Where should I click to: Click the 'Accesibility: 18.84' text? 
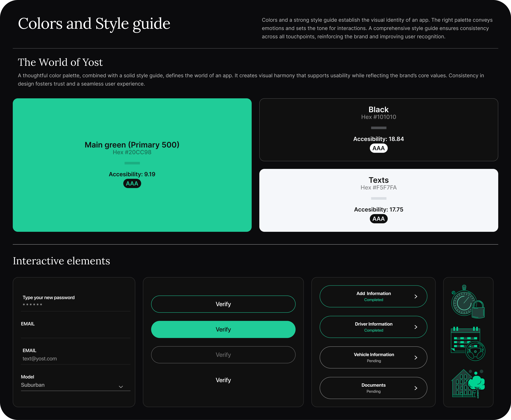coord(379,139)
